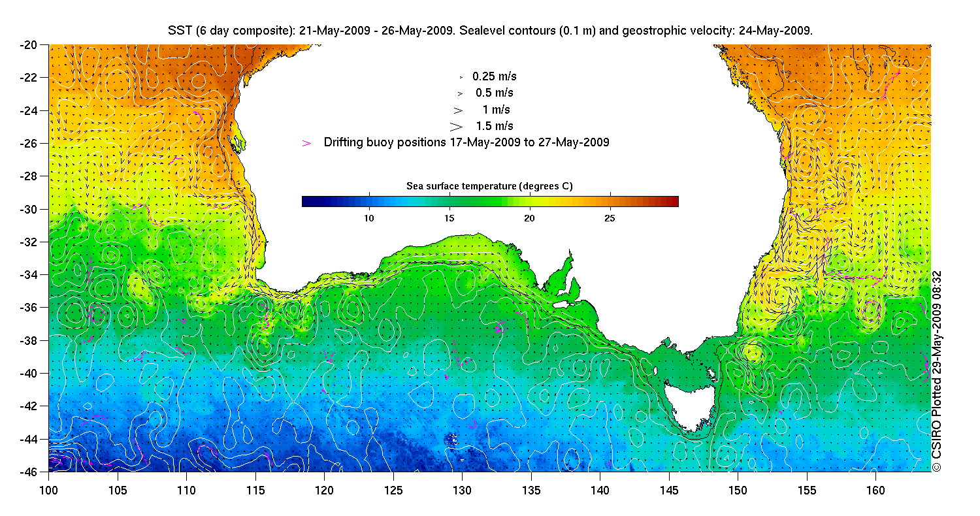Click latitude axis label -24
Viewport: 980px width, 516px height.
[29, 110]
